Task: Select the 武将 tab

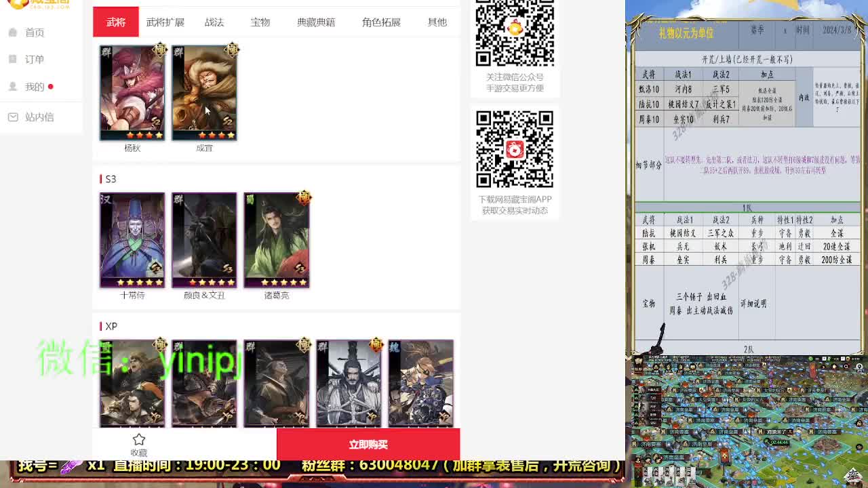Action: (116, 22)
